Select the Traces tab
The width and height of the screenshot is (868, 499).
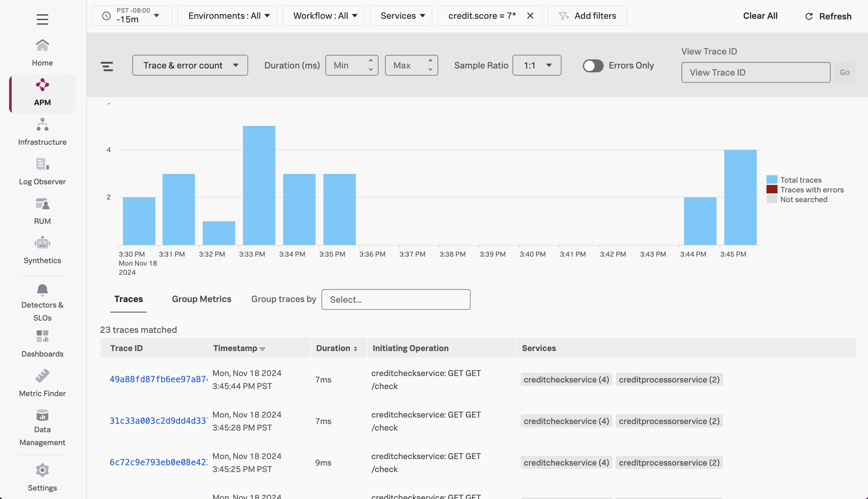click(128, 299)
